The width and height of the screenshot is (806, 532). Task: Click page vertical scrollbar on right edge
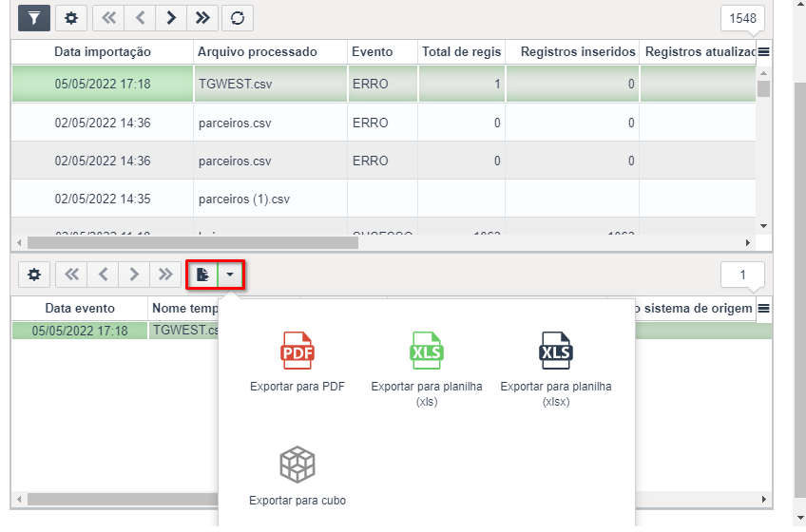pyautogui.click(x=800, y=291)
